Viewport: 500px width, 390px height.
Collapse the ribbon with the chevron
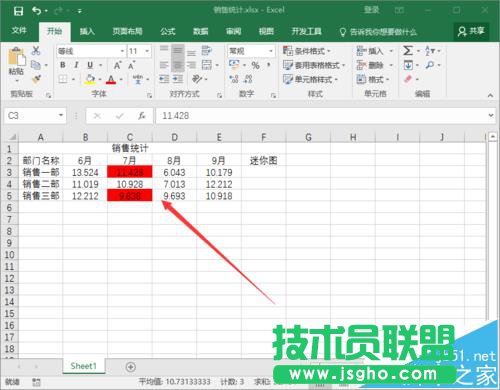coord(490,95)
